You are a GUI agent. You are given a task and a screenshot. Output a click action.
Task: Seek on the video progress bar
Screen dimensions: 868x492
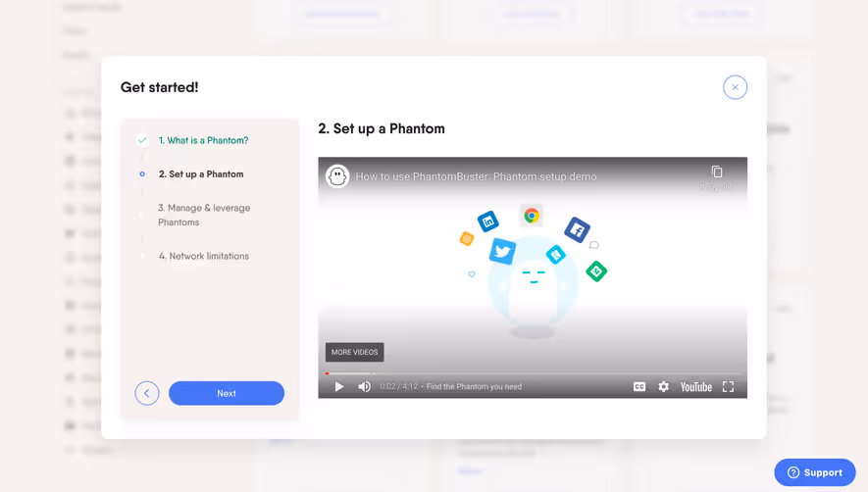coord(533,373)
